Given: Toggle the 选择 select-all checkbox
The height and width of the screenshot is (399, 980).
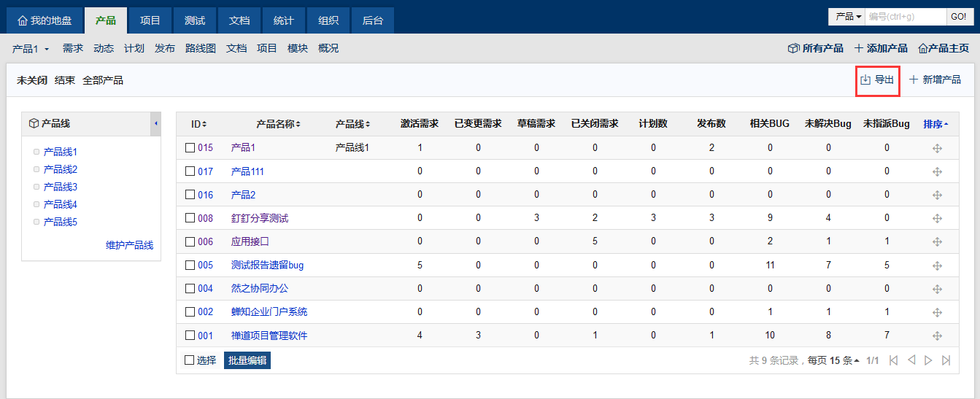Looking at the screenshot, I should [190, 360].
